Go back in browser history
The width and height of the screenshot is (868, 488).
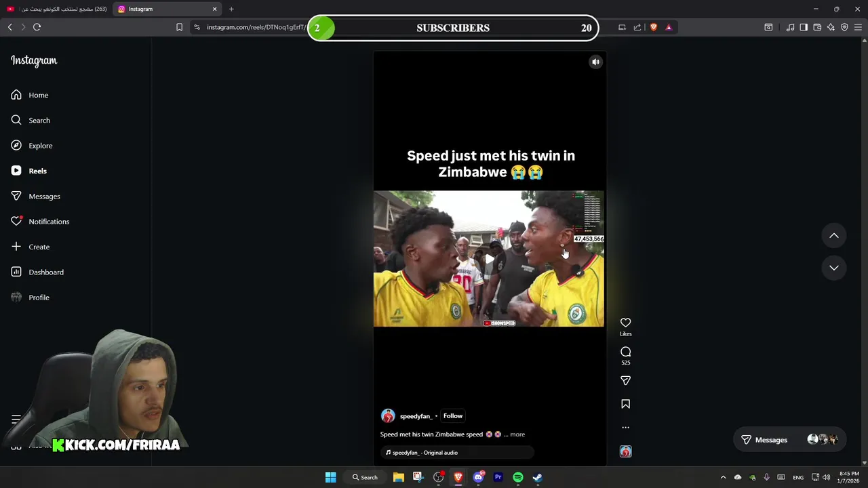click(9, 27)
